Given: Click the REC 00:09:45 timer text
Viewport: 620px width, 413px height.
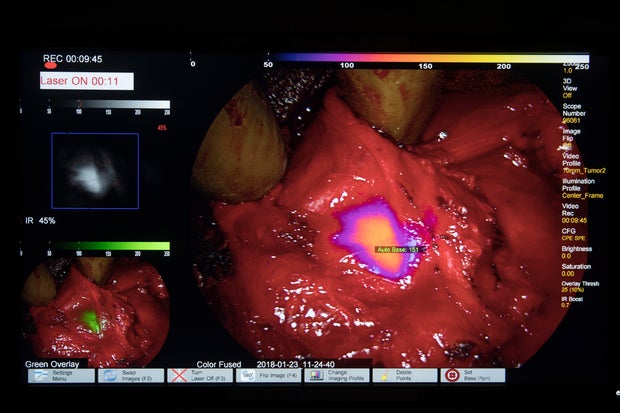Looking at the screenshot, I should click(73, 59).
